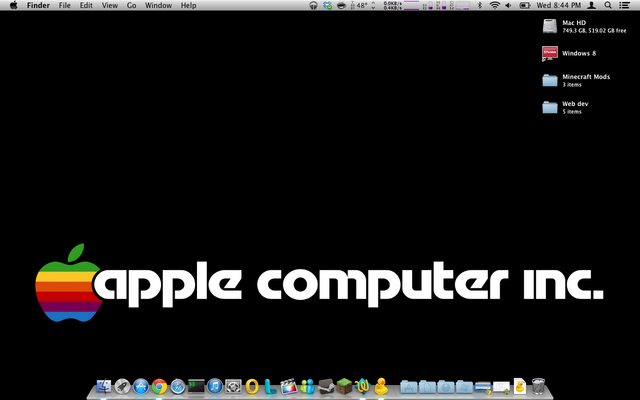This screenshot has height=400, width=640.
Task: Open Finder from the Dock
Action: 104,386
